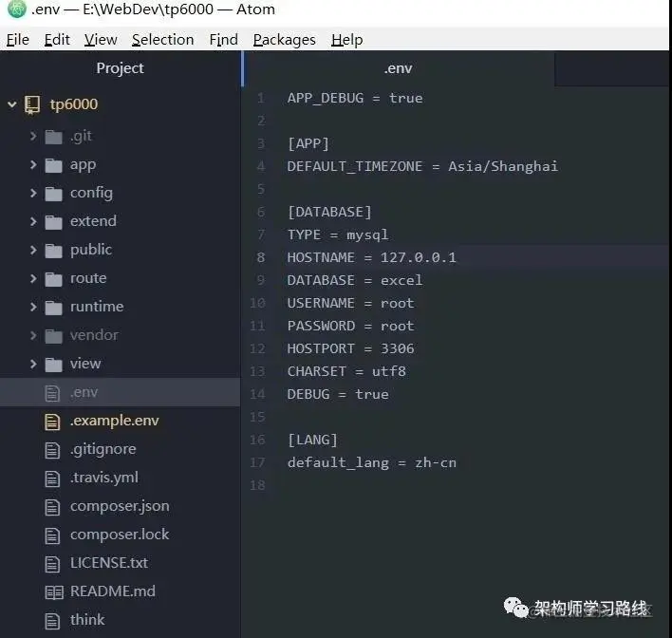The image size is (672, 638).
Task: Click 'HOSTPORT = 3306' line
Action: pyautogui.click(x=351, y=348)
